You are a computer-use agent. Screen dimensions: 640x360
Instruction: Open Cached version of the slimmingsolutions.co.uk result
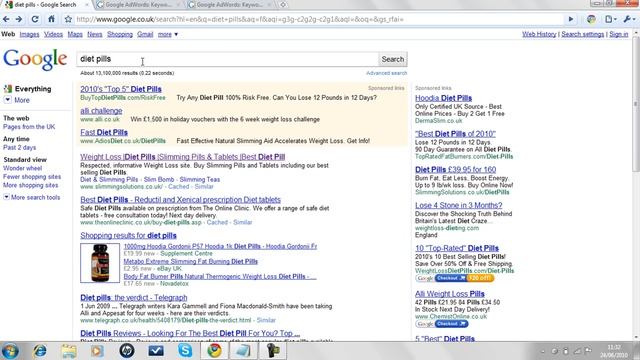[x=178, y=187]
